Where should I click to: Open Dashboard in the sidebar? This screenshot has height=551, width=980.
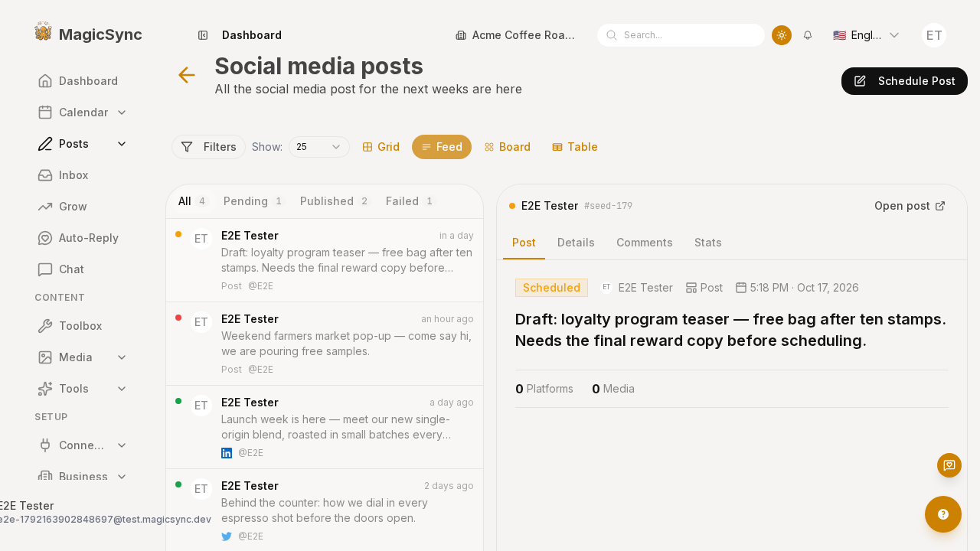[x=83, y=80]
